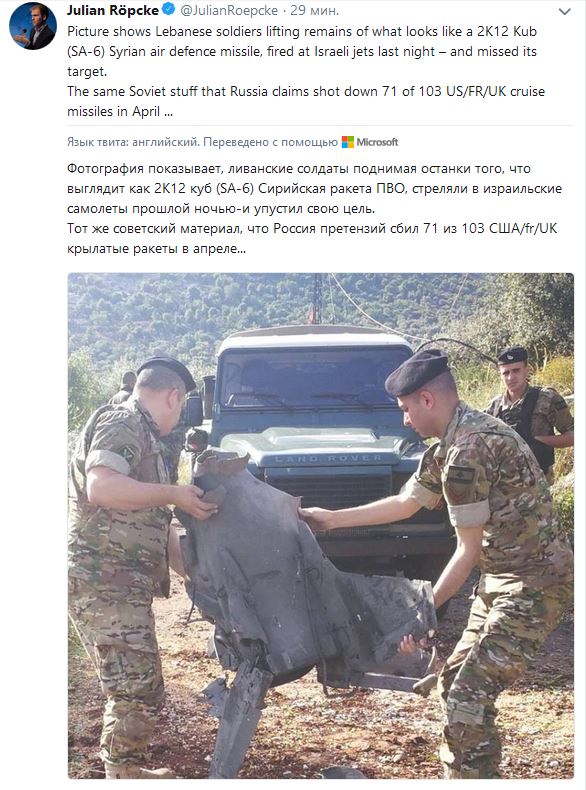Click the Microsoft four-color logo icon
This screenshot has height=790, width=586.
(348, 142)
